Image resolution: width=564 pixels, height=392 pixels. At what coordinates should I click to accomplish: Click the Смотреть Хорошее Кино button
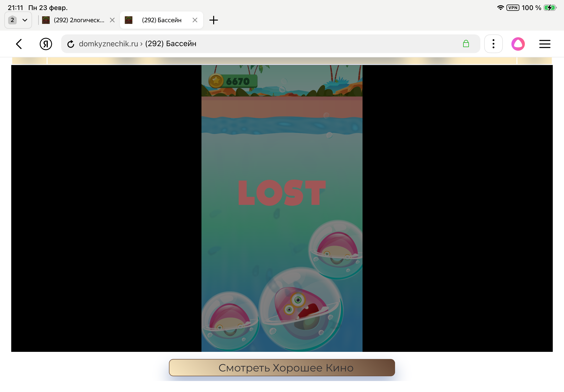coord(282,368)
